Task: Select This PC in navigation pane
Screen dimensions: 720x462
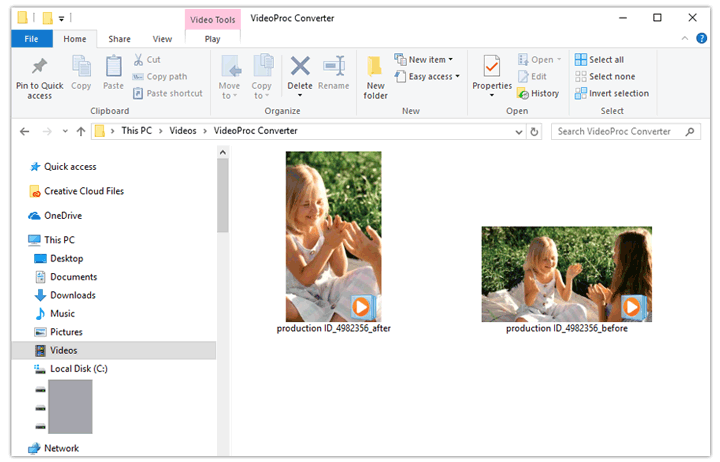Action: (x=51, y=240)
